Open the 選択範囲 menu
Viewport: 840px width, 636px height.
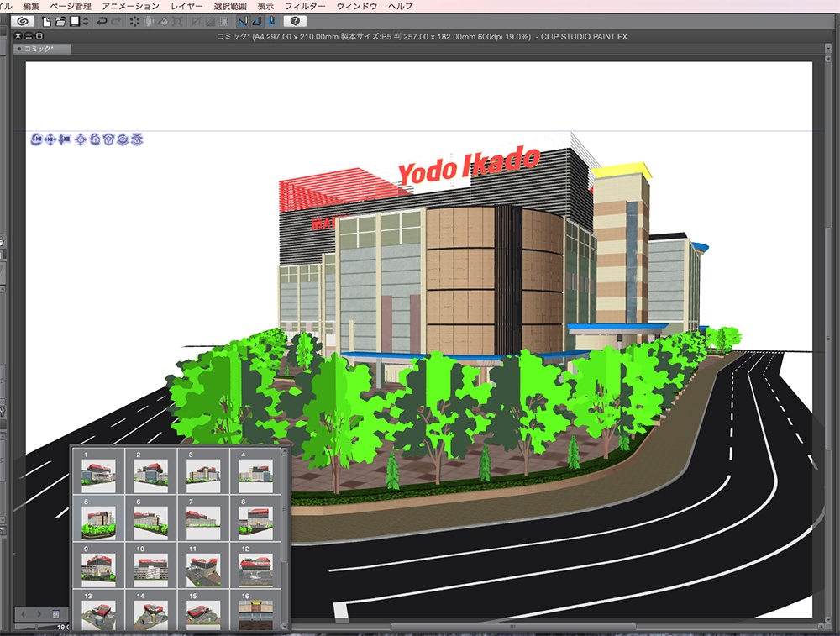click(230, 6)
